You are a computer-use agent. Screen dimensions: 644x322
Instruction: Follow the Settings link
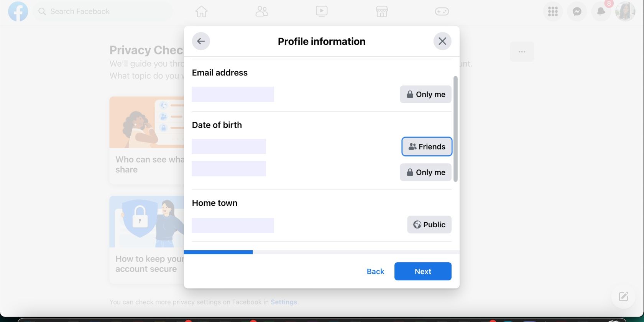pos(284,302)
